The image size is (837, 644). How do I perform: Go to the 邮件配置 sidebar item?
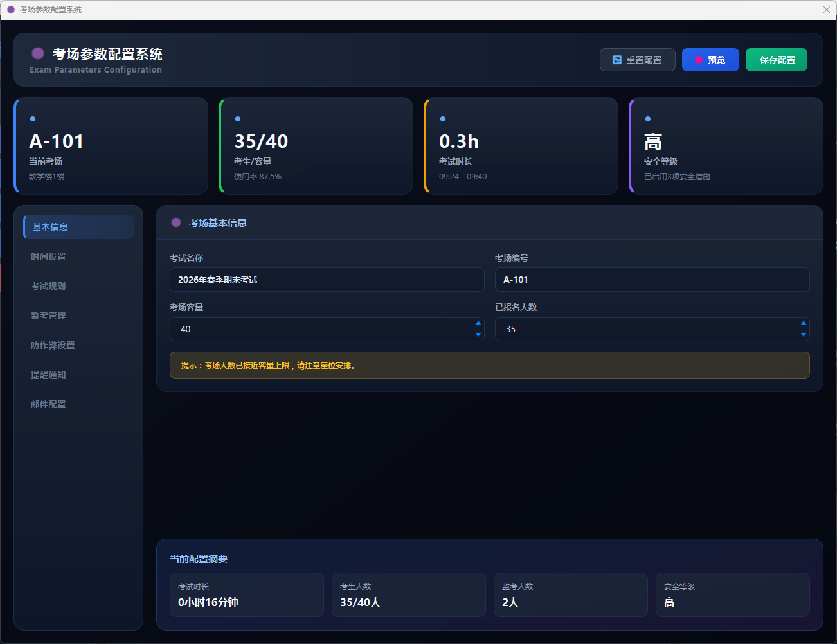[x=49, y=404]
